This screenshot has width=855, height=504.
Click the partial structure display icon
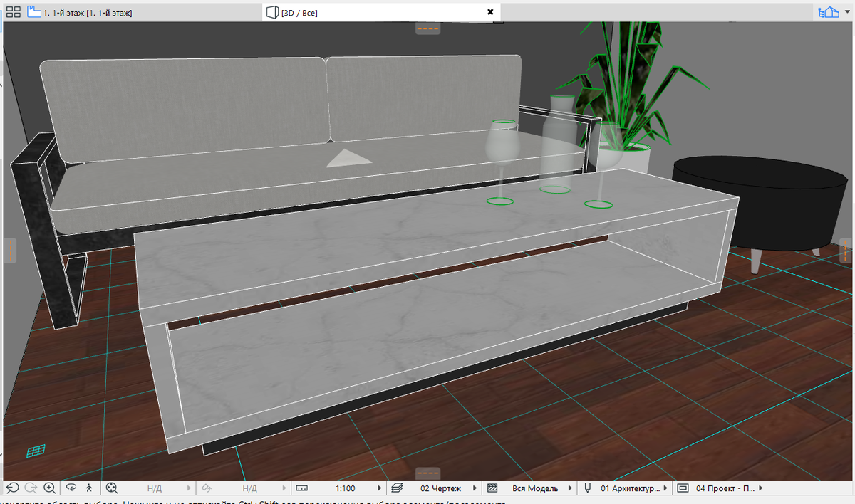tap(492, 488)
